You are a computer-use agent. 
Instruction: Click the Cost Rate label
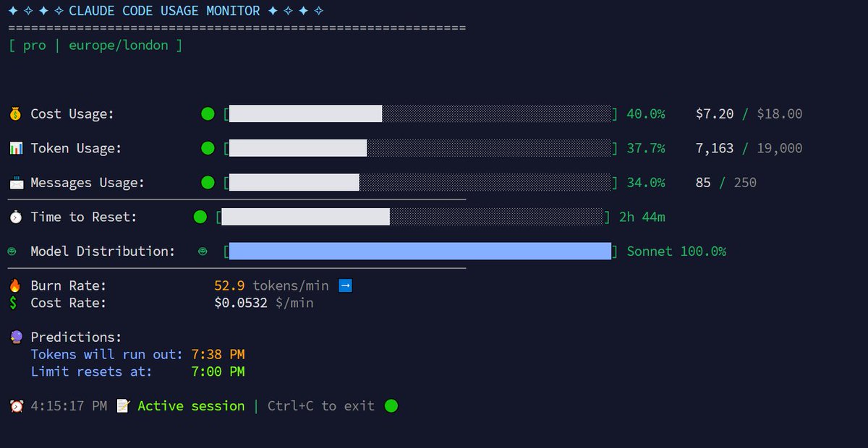click(x=69, y=303)
